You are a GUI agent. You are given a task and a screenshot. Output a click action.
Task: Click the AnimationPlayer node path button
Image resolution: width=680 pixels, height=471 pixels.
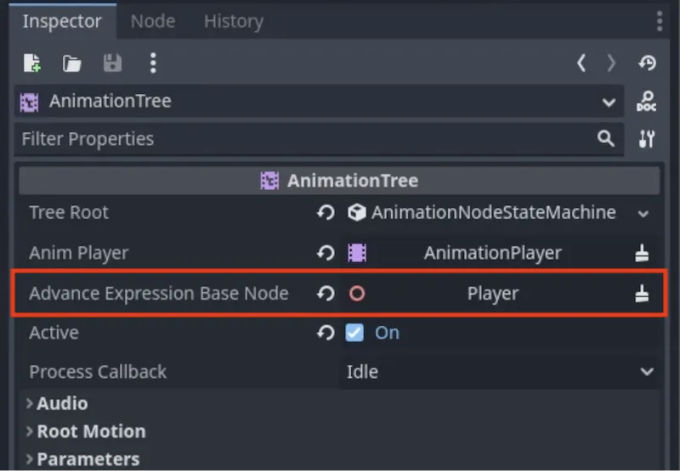coord(486,253)
